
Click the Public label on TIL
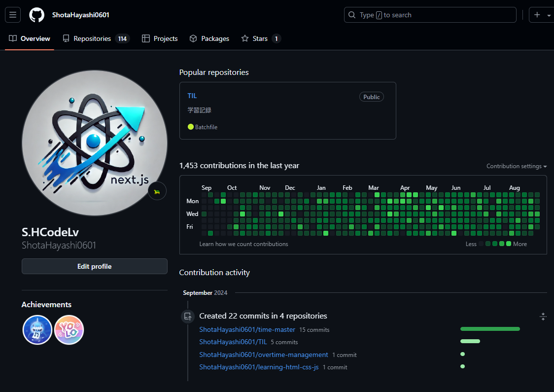tap(371, 97)
